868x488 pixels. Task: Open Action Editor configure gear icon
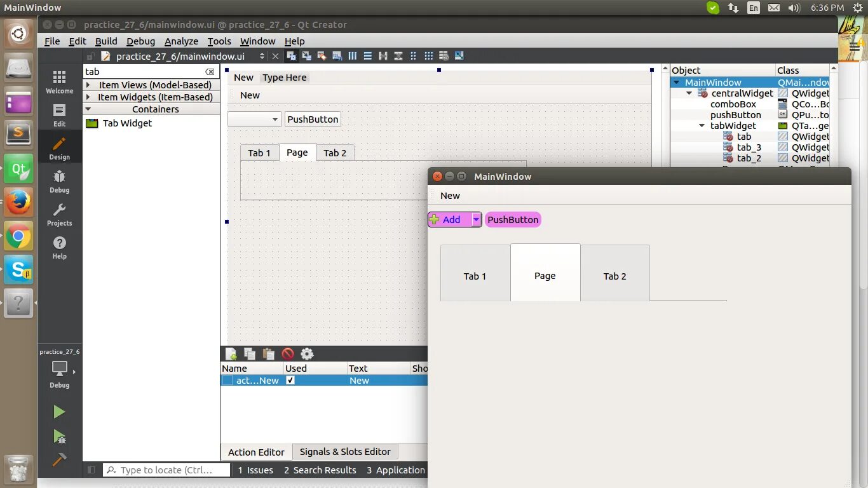(307, 354)
